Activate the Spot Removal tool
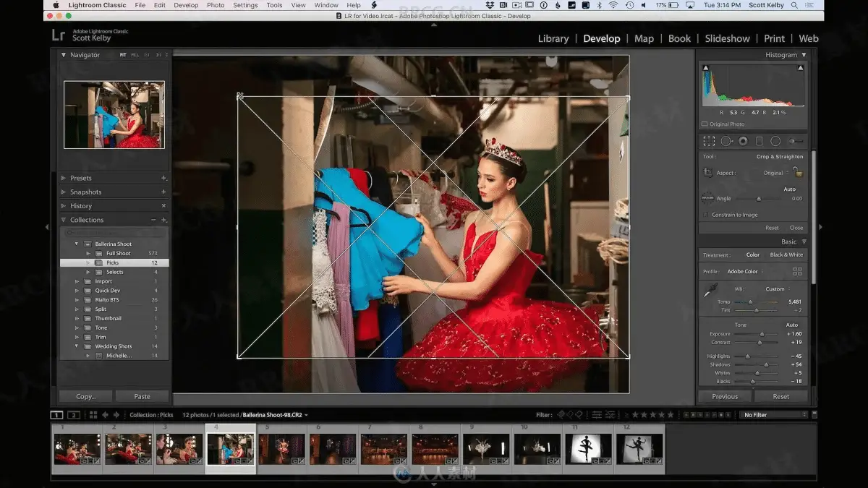Image resolution: width=868 pixels, height=488 pixels. (726, 141)
